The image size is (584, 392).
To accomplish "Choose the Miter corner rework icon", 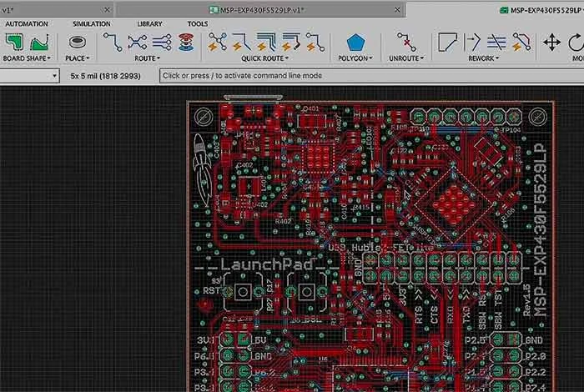I will point(447,42).
